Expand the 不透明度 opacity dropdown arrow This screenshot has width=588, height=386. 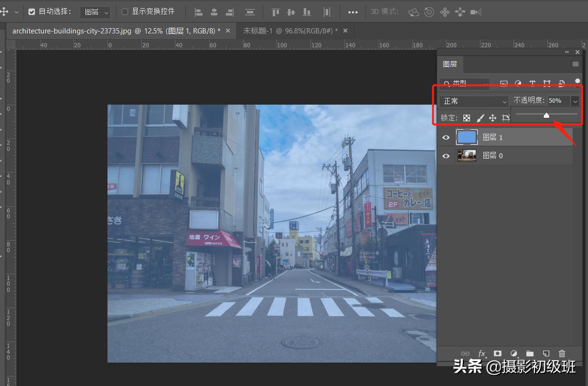tap(575, 101)
